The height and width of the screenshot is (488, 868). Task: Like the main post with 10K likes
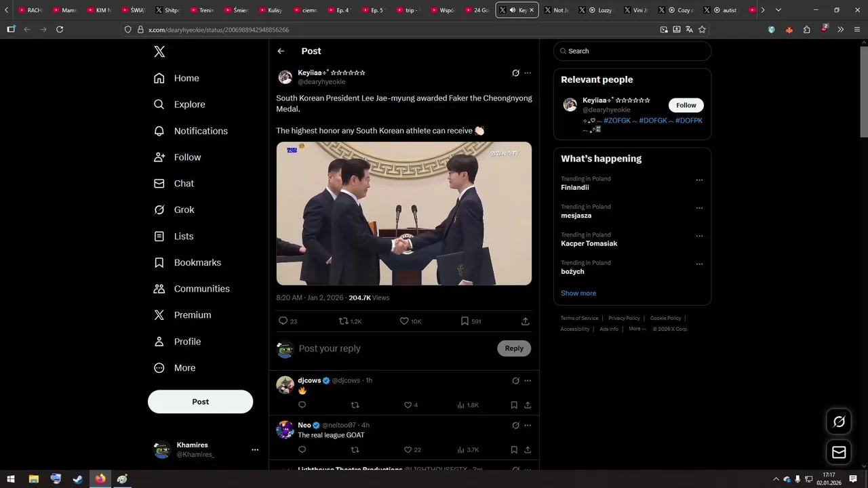click(404, 321)
